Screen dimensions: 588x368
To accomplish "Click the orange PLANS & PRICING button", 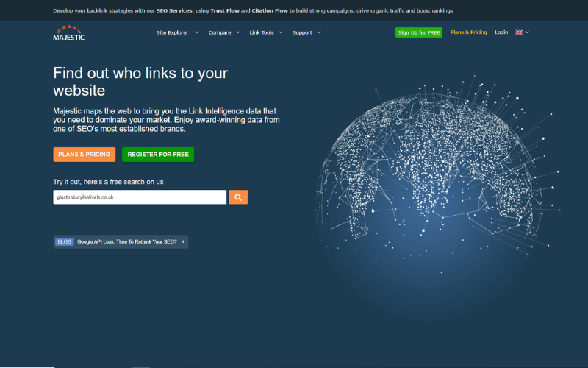I will point(84,155).
